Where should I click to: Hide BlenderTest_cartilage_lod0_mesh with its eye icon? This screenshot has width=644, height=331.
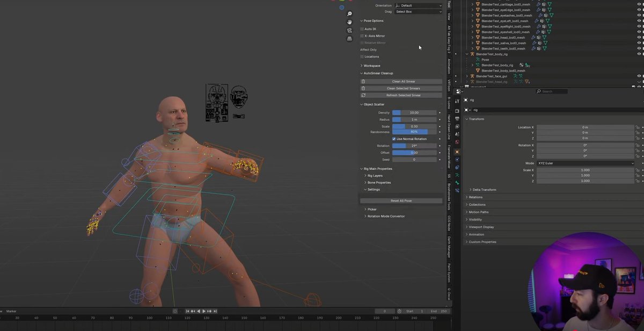639,4
